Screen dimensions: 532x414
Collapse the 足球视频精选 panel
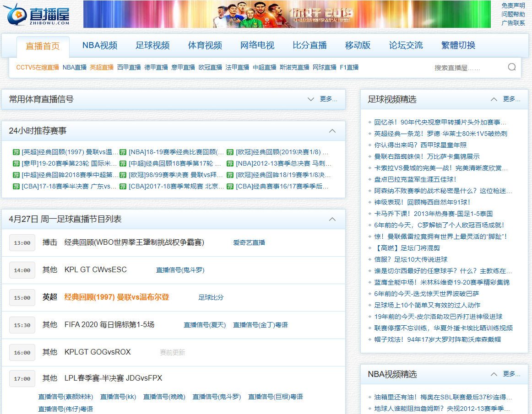tap(494, 99)
